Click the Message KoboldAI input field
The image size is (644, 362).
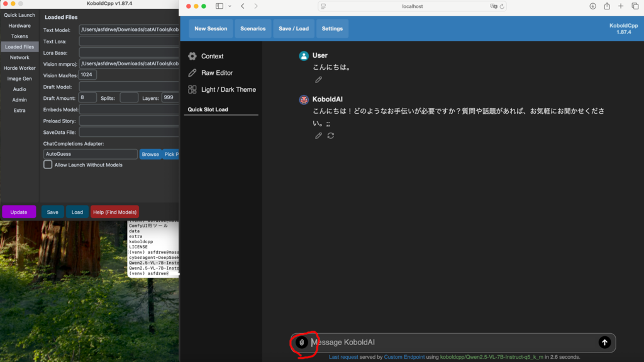pos(452,343)
